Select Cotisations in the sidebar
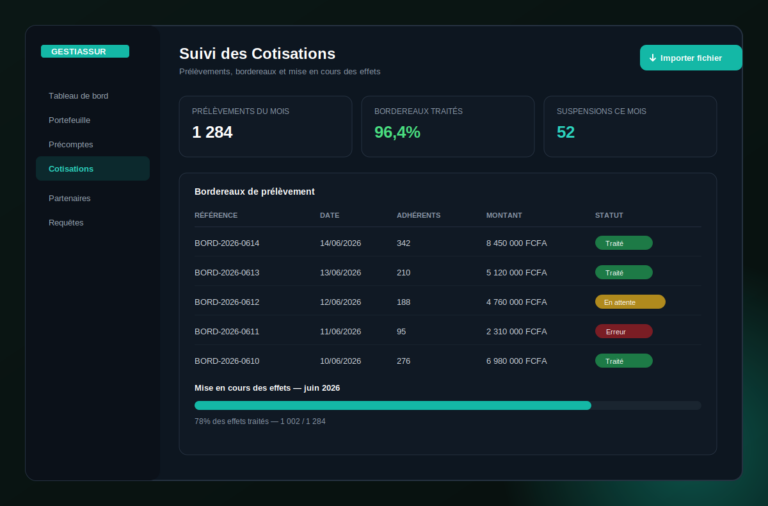This screenshot has height=506, width=768. click(x=93, y=169)
